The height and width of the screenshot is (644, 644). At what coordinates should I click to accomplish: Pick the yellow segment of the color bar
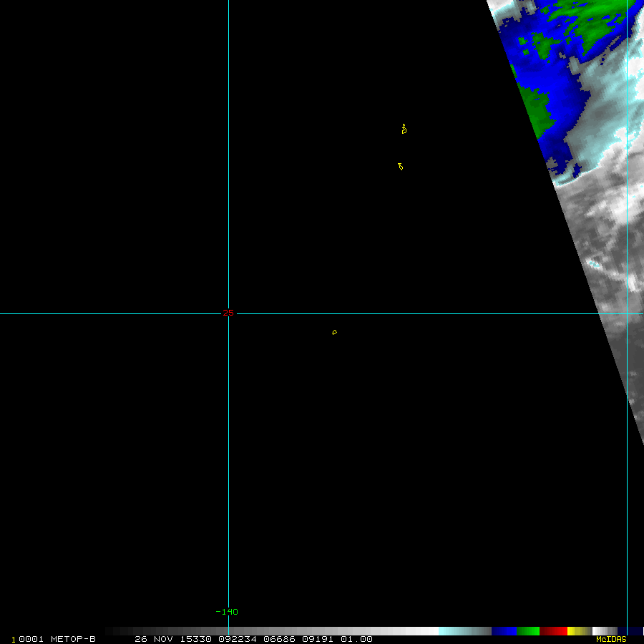(x=579, y=631)
